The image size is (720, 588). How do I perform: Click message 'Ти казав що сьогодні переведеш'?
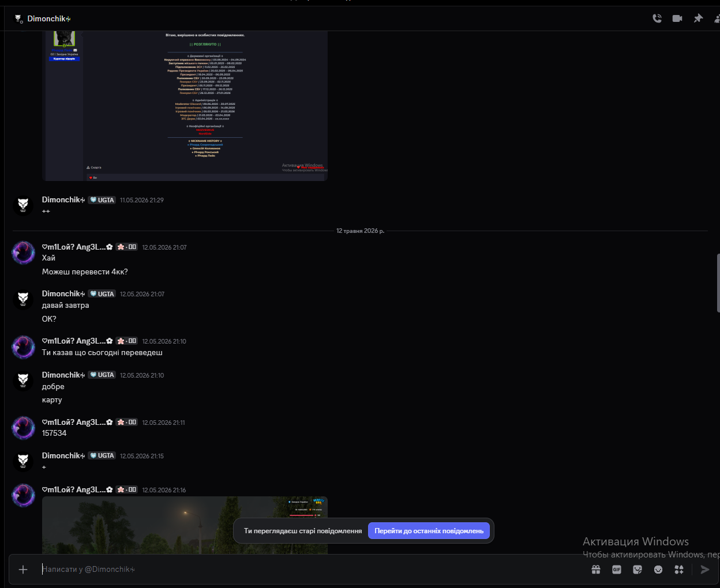tap(102, 352)
